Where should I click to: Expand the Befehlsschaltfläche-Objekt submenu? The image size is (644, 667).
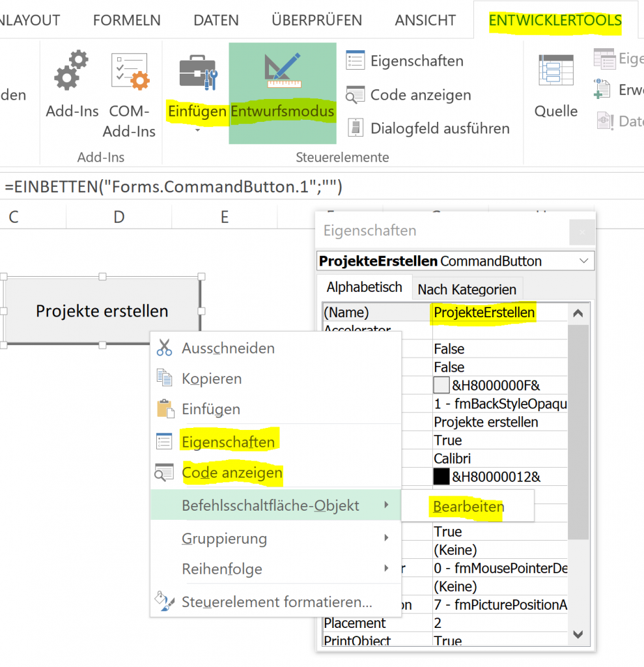click(x=275, y=505)
